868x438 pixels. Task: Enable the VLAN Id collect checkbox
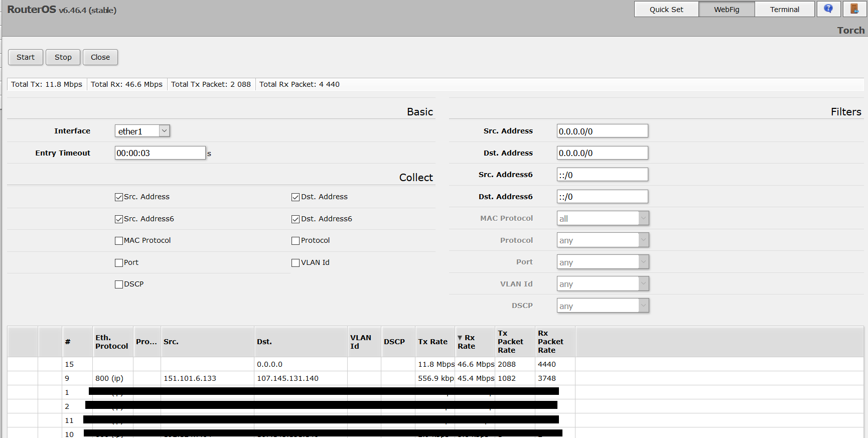pos(296,263)
